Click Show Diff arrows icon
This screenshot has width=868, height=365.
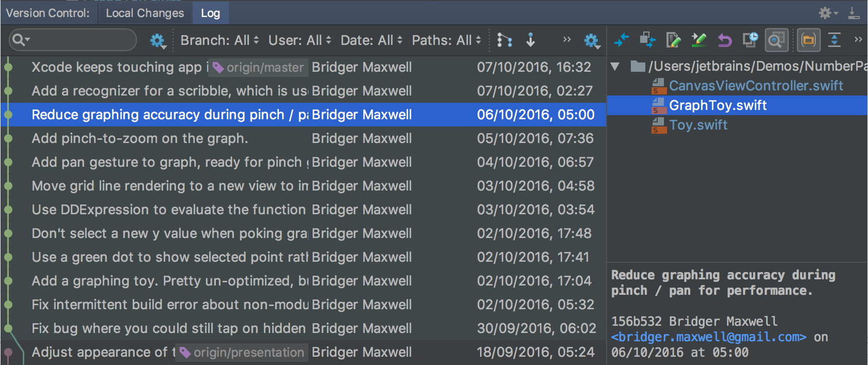pos(621,40)
